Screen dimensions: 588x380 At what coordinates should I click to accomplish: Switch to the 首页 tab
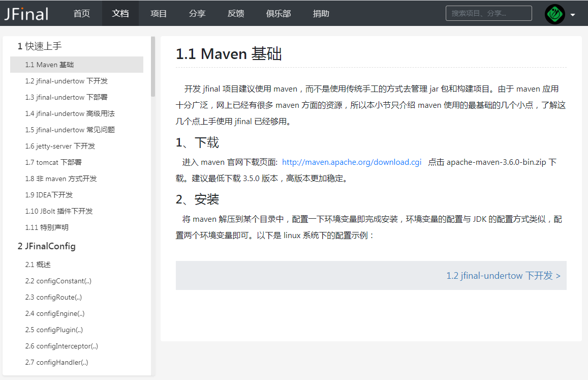coord(81,14)
